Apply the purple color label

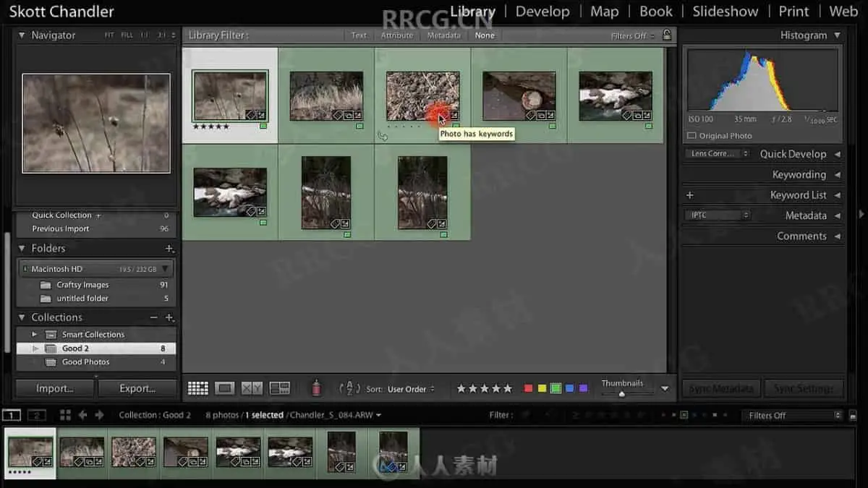tap(583, 388)
